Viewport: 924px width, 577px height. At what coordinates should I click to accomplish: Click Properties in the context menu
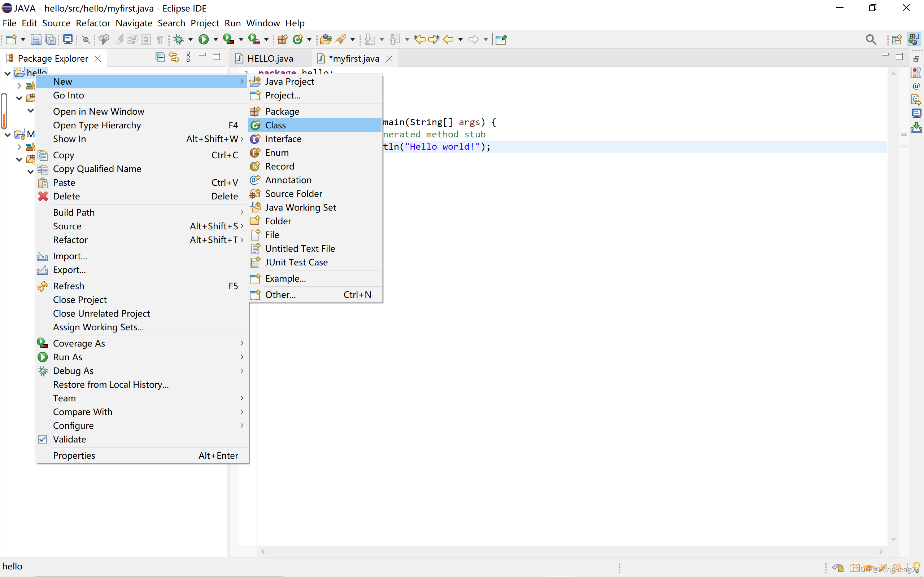pos(74,455)
